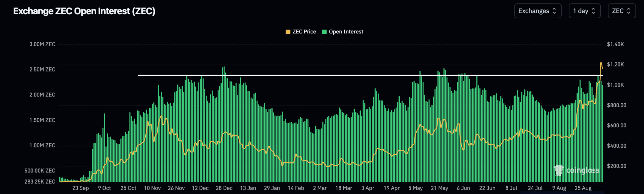Click the $1.40K price axis label
This screenshot has width=644, height=194.
[x=615, y=44]
